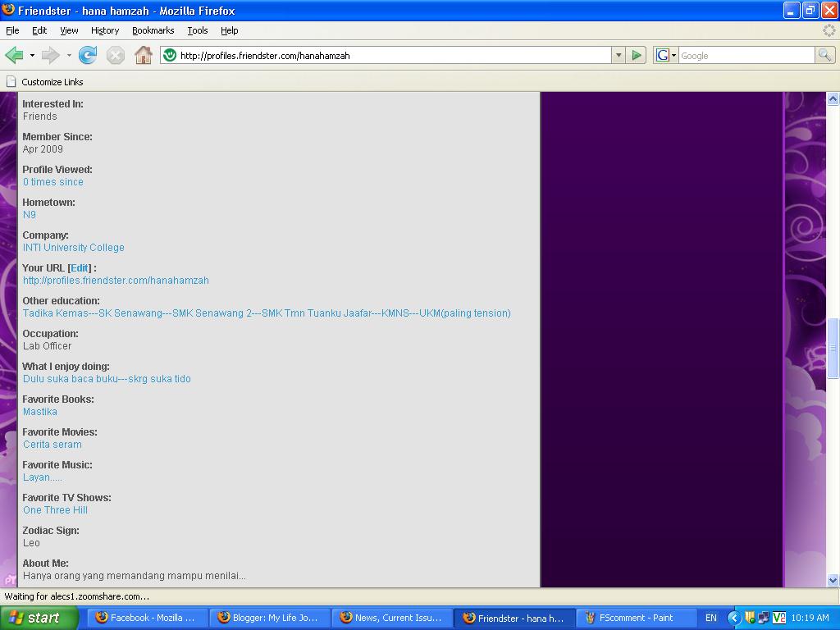Click the network connection tray icon
This screenshot has height=630, width=840.
click(x=763, y=618)
